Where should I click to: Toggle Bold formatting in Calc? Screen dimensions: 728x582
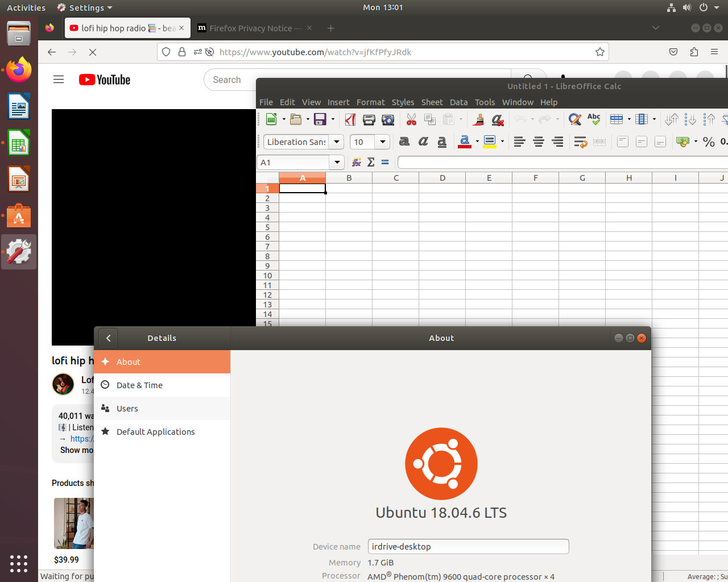[404, 142]
